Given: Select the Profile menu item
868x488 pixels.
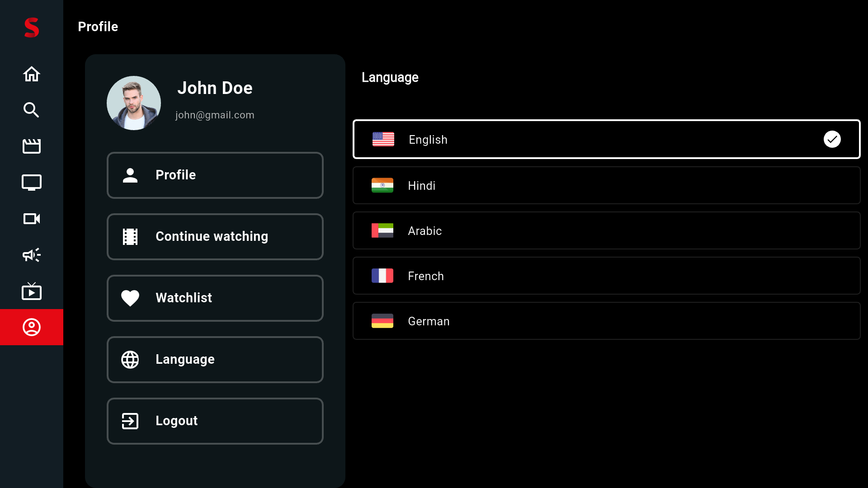Looking at the screenshot, I should (215, 175).
